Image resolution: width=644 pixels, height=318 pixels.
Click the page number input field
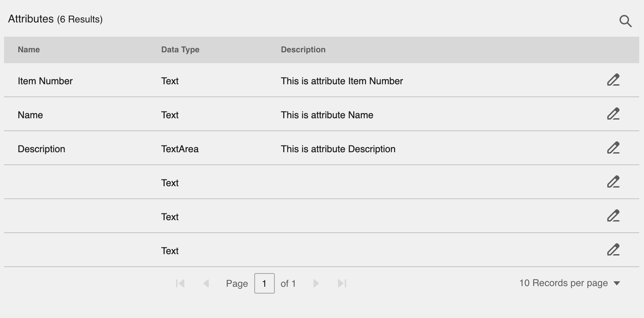click(x=265, y=283)
